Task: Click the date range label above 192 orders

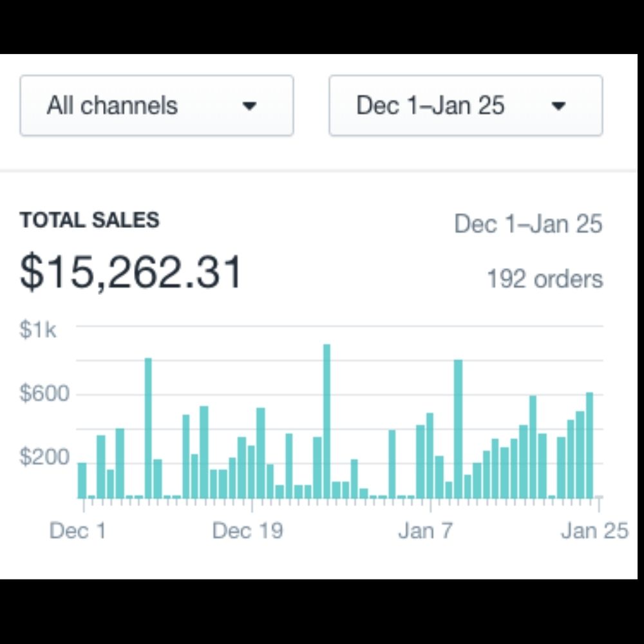Action: [x=528, y=224]
